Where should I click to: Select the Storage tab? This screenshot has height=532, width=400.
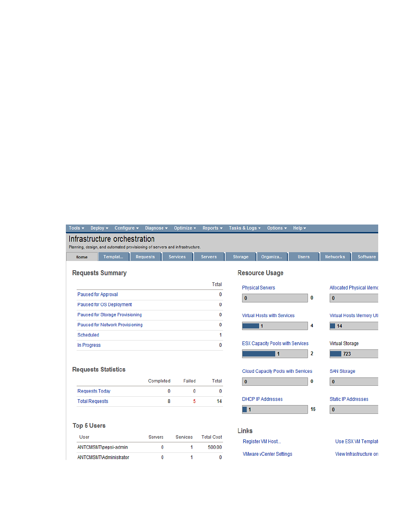(241, 257)
